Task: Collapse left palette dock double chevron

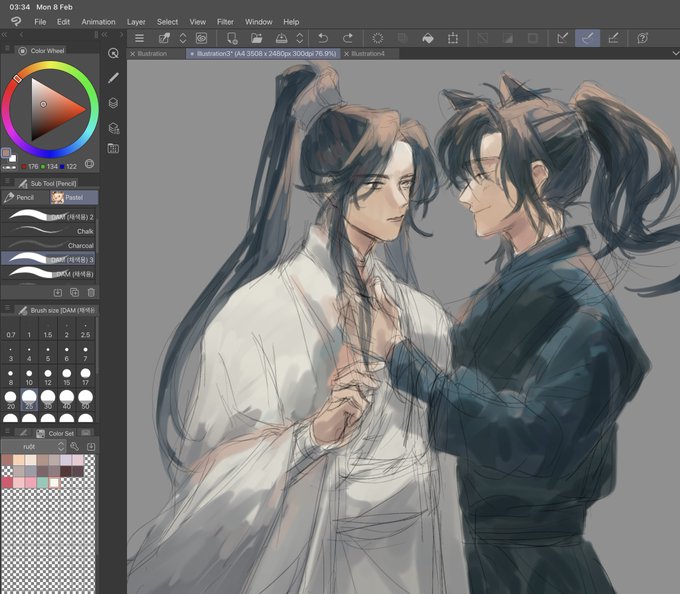Action: [x=4, y=34]
